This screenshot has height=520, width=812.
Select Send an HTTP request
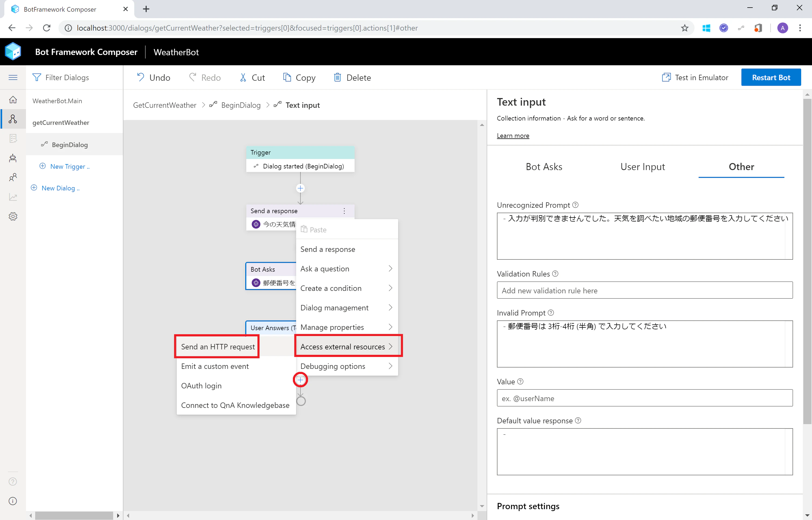pos(236,347)
